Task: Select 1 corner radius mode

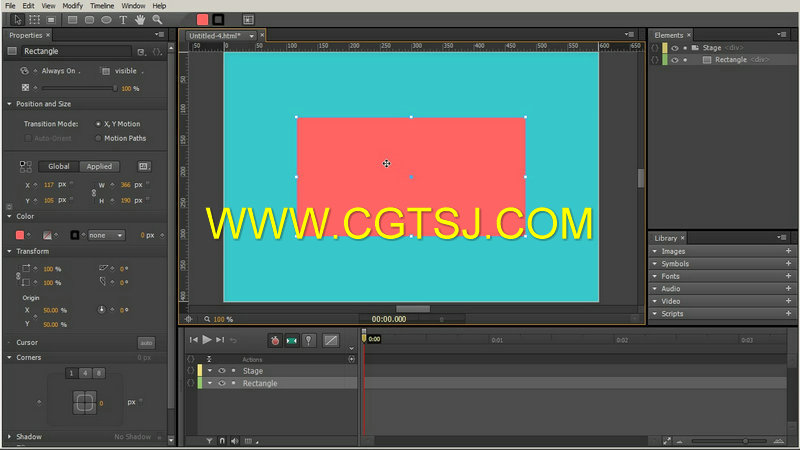Action: point(71,373)
